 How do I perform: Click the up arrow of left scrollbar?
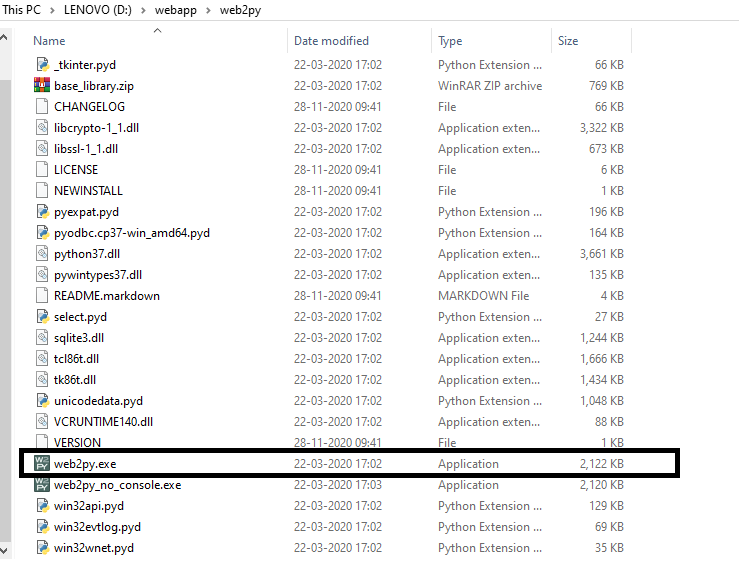coord(5,39)
